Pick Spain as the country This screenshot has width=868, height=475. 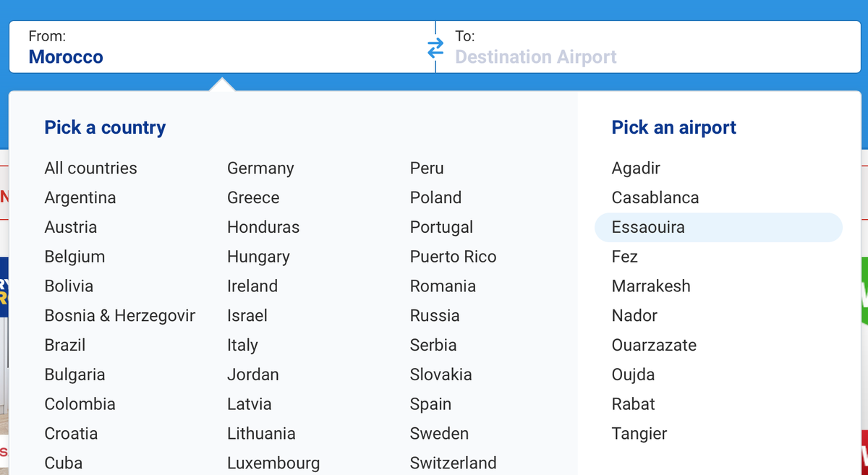[430, 405]
